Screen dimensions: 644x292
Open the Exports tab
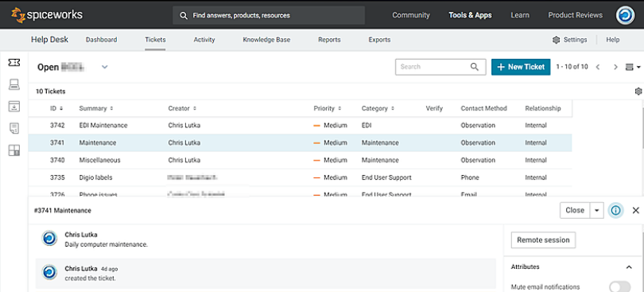379,40
